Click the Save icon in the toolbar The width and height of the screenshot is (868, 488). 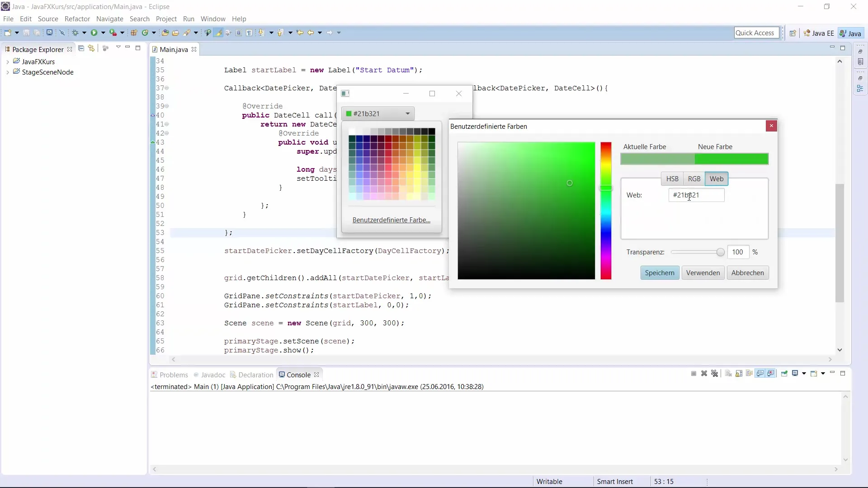click(26, 33)
